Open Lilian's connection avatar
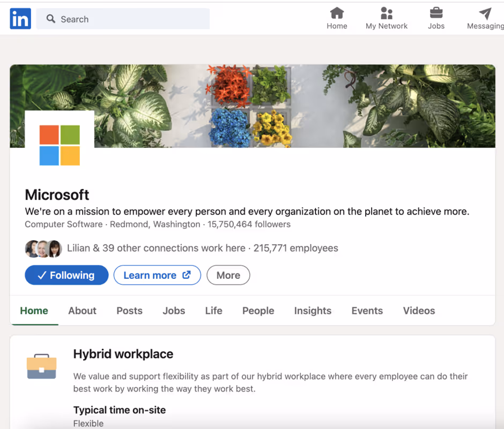This screenshot has width=504, height=429. tap(31, 248)
